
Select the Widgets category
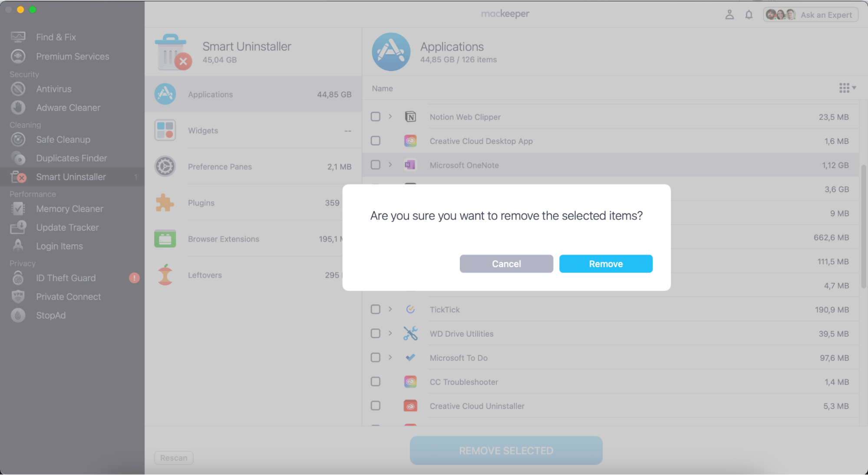253,130
